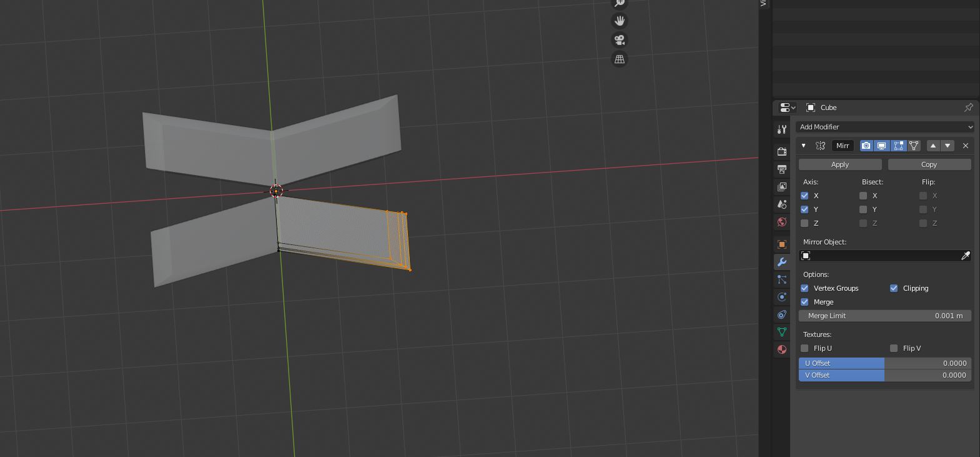The width and height of the screenshot is (980, 457).
Task: Enable the Flip U texture checkbox
Action: point(804,348)
